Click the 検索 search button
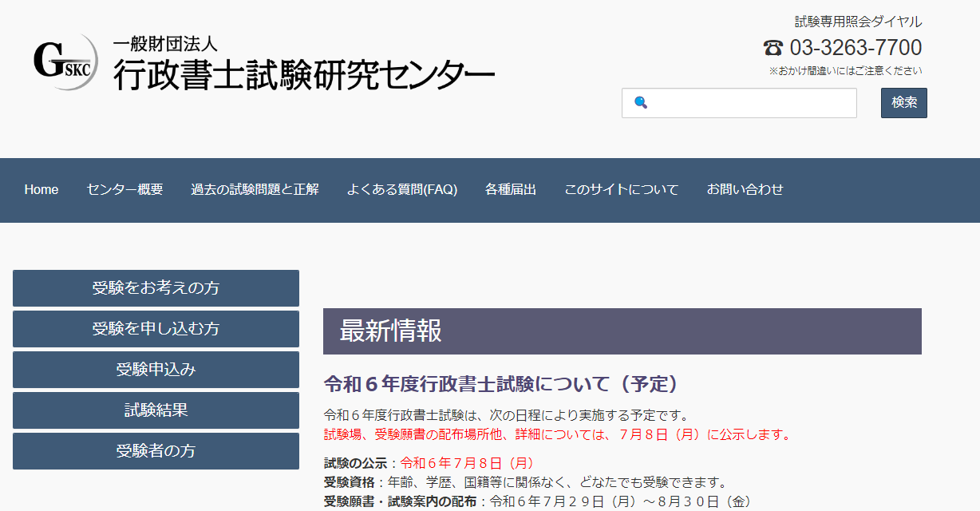Screen dimensions: 980x511 coord(904,103)
